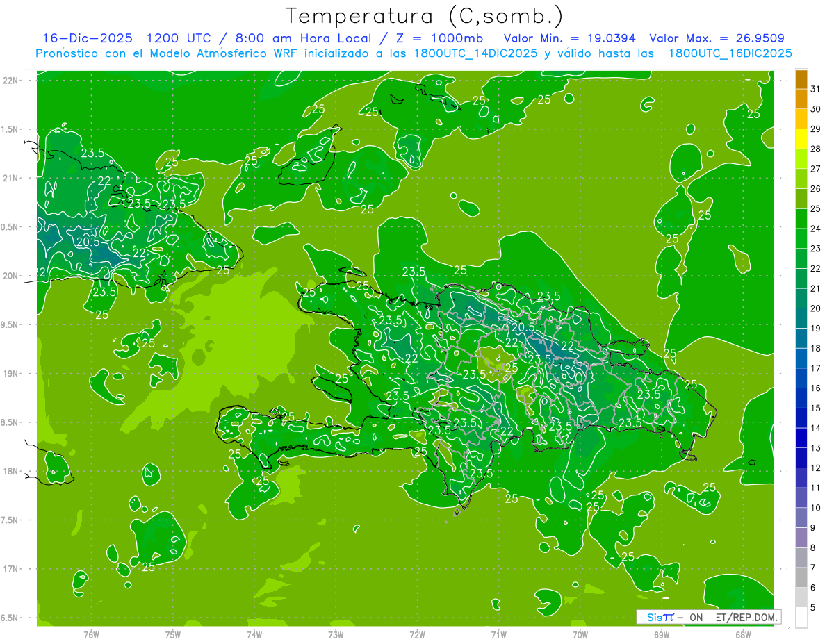Click the color scale swatch between 27 and 26
834x644 pixels.
pyautogui.click(x=801, y=179)
